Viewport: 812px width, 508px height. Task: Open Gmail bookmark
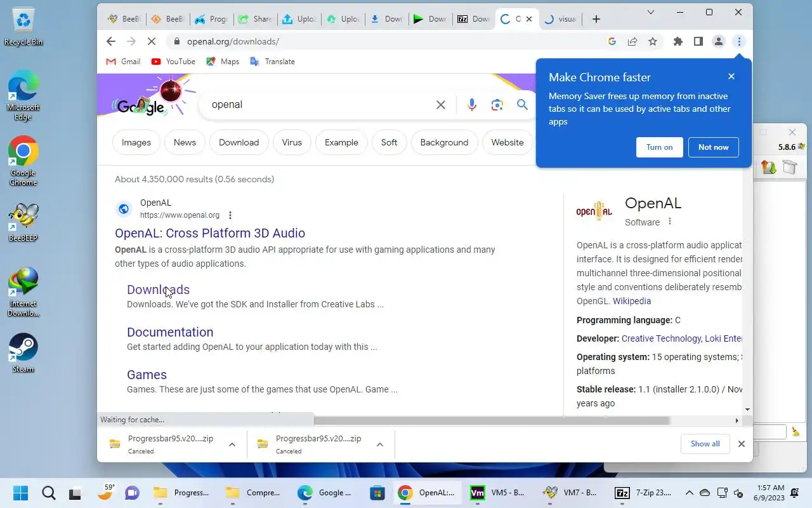pos(123,62)
